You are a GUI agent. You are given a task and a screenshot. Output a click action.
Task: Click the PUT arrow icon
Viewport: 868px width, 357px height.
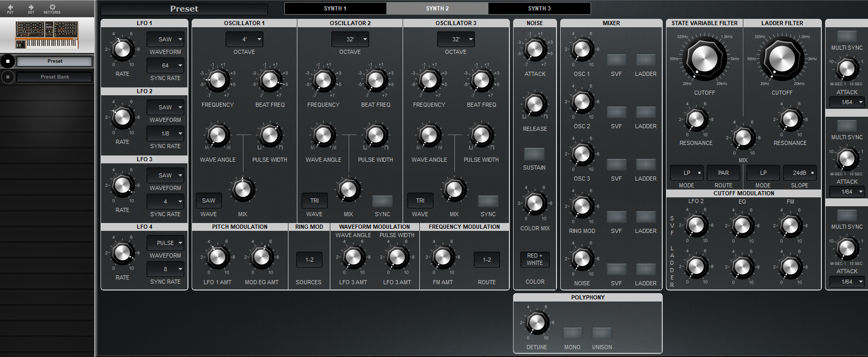10,8
